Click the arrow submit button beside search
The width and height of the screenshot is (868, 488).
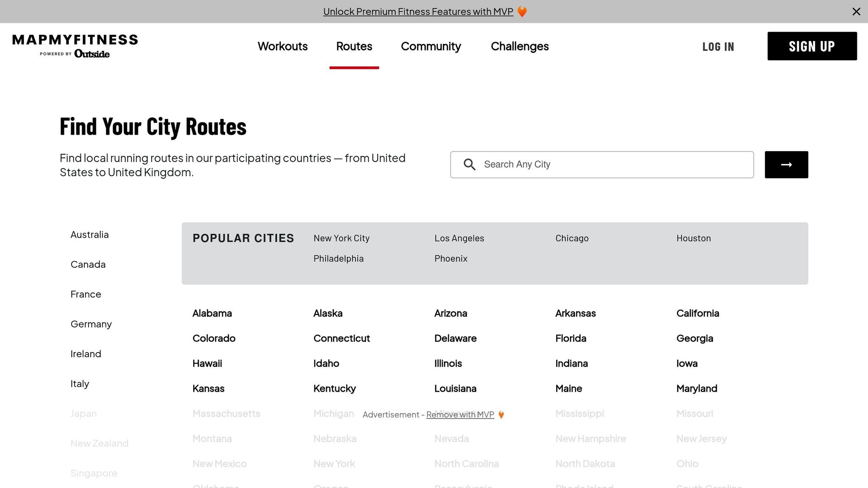pos(786,164)
